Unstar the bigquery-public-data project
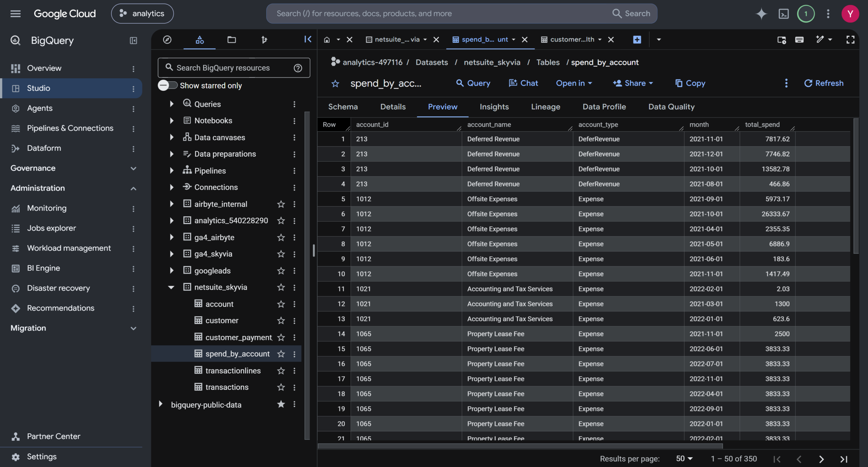Screen dimensions: 868x467 (281, 404)
